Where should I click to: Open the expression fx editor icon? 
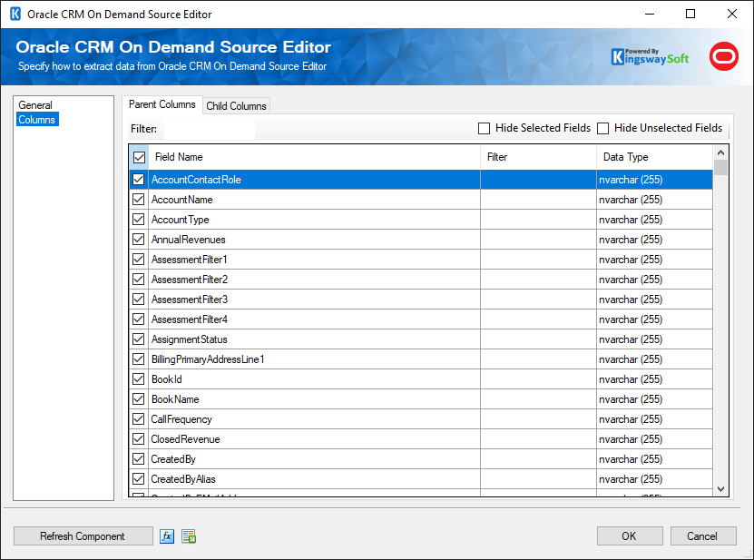(x=167, y=535)
